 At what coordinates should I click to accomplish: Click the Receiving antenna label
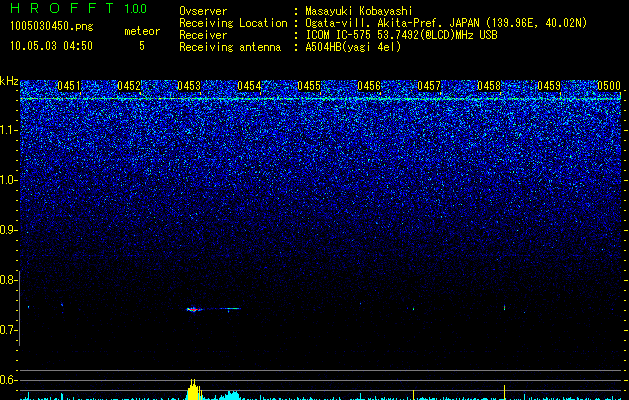pos(230,47)
